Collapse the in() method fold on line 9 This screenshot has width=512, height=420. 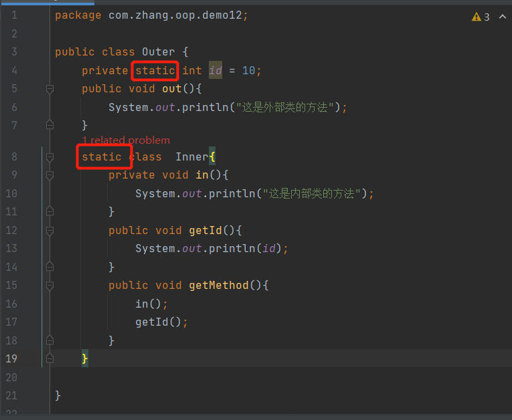pos(50,175)
